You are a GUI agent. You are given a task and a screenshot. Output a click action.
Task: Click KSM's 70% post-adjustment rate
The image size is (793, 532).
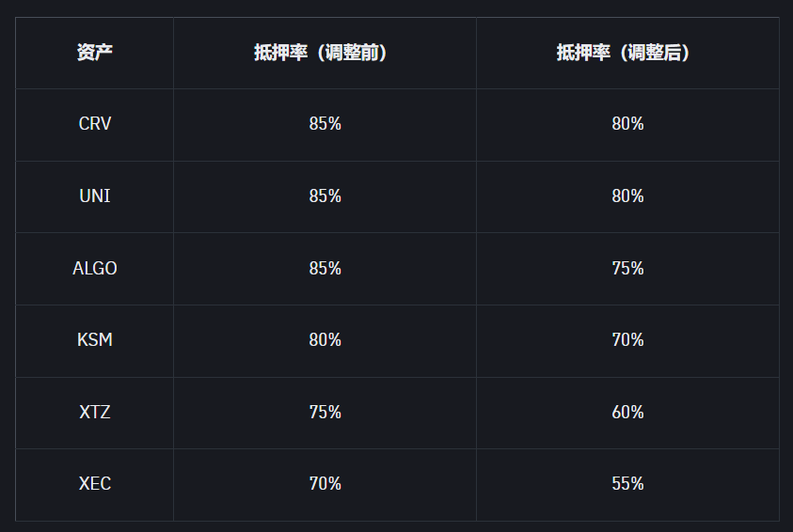tap(627, 340)
